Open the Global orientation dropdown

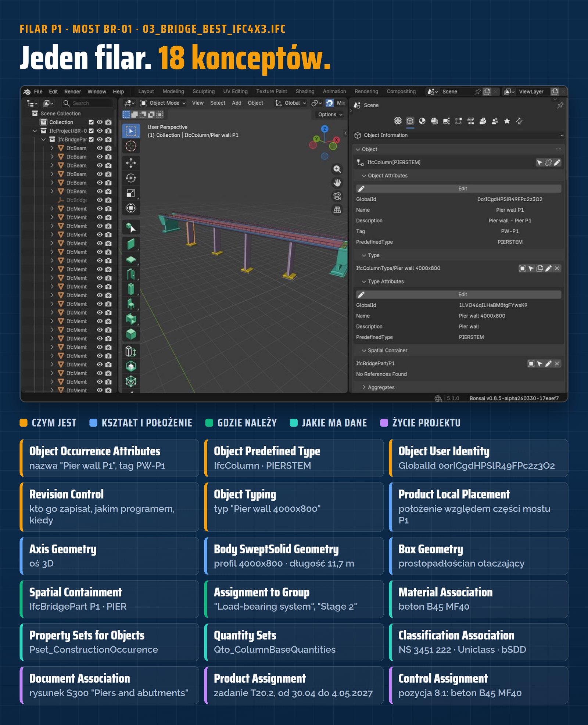[291, 103]
